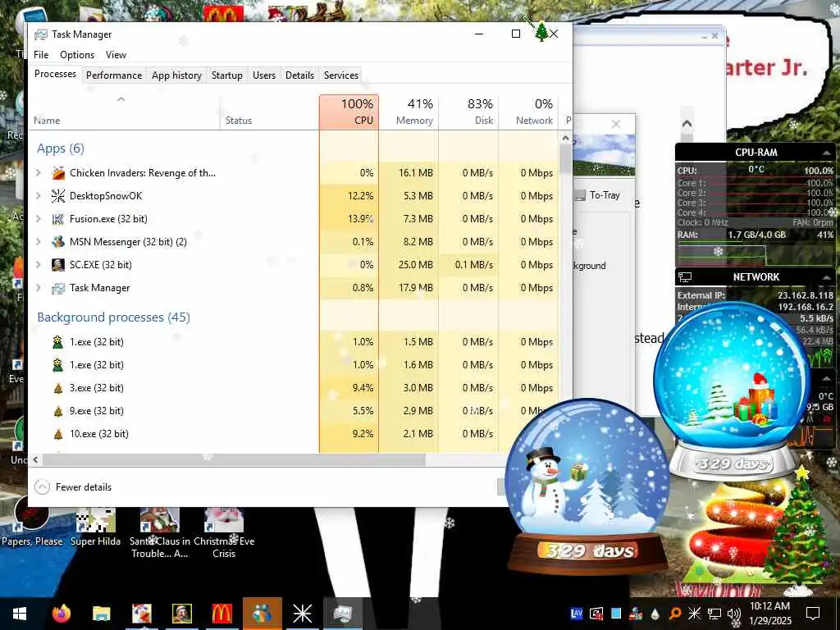The width and height of the screenshot is (840, 630).
Task: Expand the SC.EXE process group
Action: click(39, 265)
